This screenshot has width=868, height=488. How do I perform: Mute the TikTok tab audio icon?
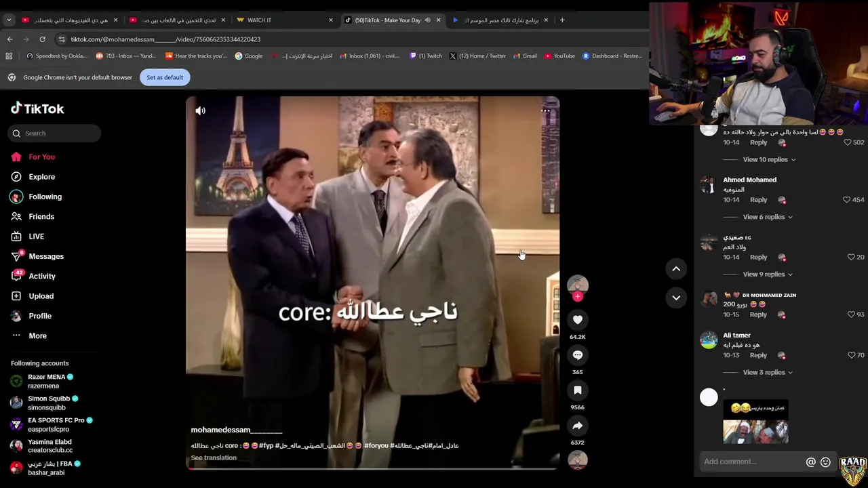click(427, 20)
